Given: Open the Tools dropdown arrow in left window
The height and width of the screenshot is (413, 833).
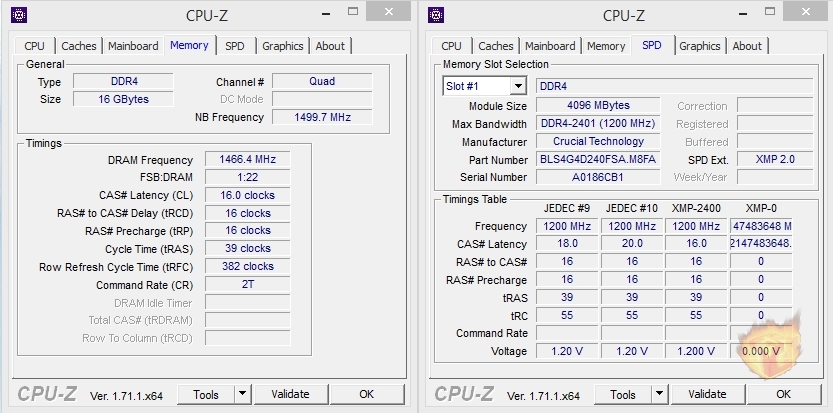Looking at the screenshot, I should [242, 394].
